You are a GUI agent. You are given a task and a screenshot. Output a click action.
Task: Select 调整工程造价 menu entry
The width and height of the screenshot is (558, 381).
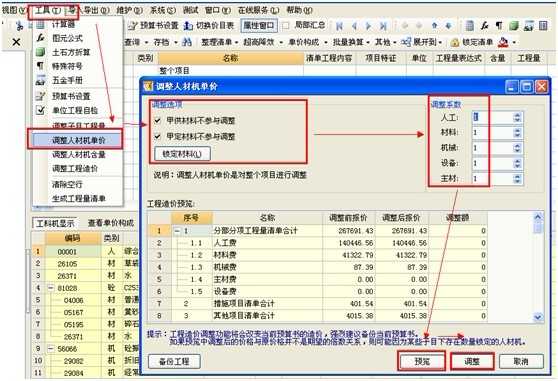pos(75,168)
